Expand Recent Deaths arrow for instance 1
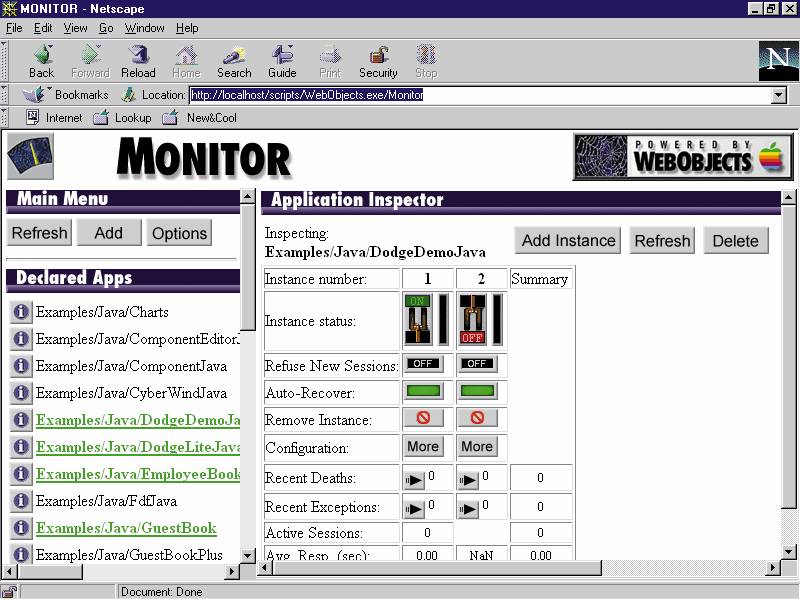Viewport: 800px width, 600px height. [414, 480]
